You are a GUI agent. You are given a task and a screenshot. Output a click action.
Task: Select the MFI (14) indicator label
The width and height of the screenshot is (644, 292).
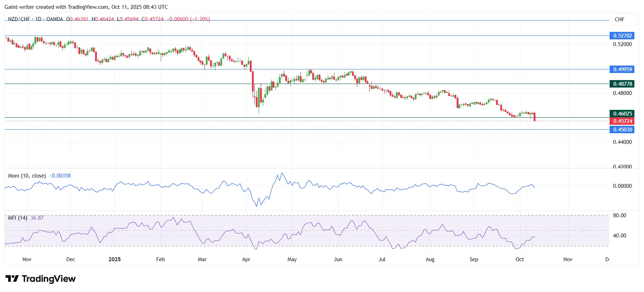pyautogui.click(x=18, y=218)
